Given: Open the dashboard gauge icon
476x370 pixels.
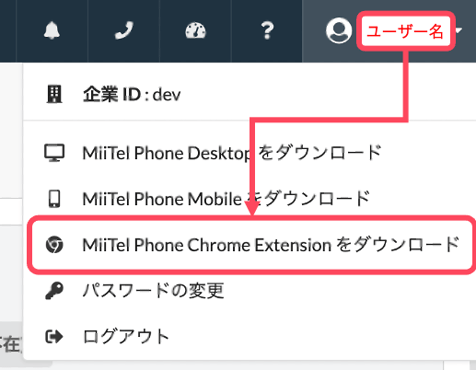Looking at the screenshot, I should [196, 31].
